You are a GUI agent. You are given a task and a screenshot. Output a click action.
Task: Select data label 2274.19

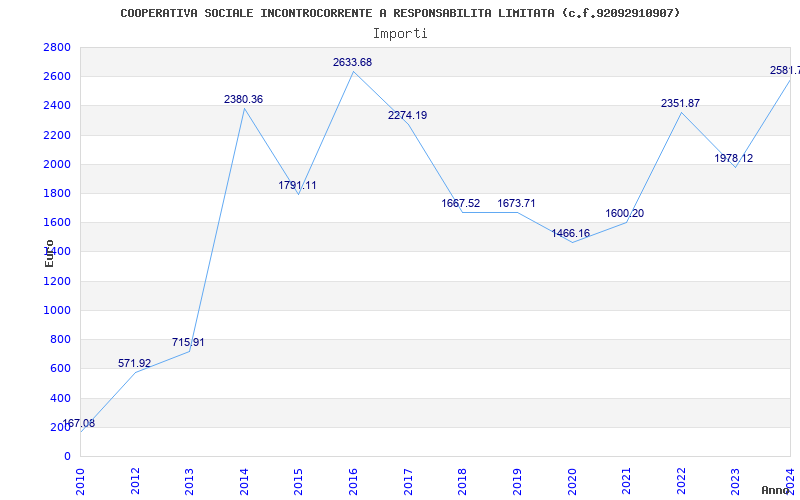click(x=407, y=116)
